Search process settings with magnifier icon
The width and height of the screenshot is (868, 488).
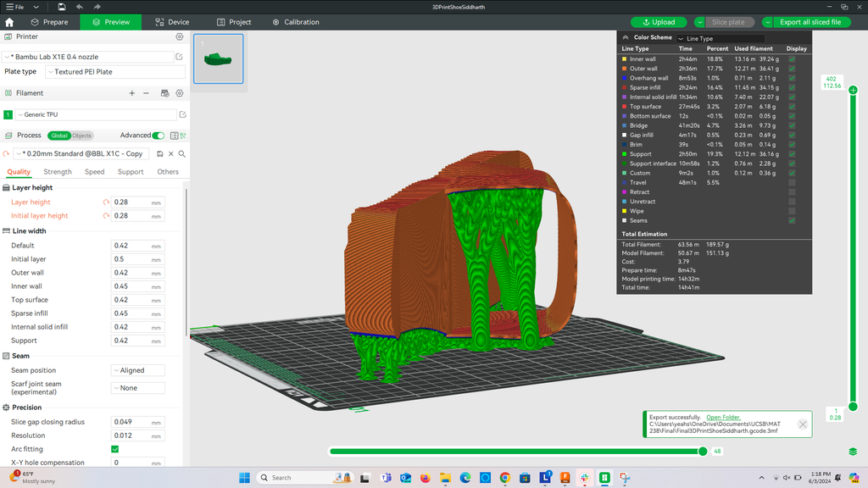point(182,153)
